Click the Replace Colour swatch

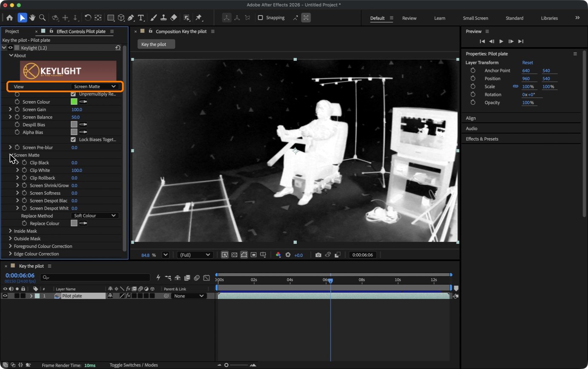coord(74,223)
